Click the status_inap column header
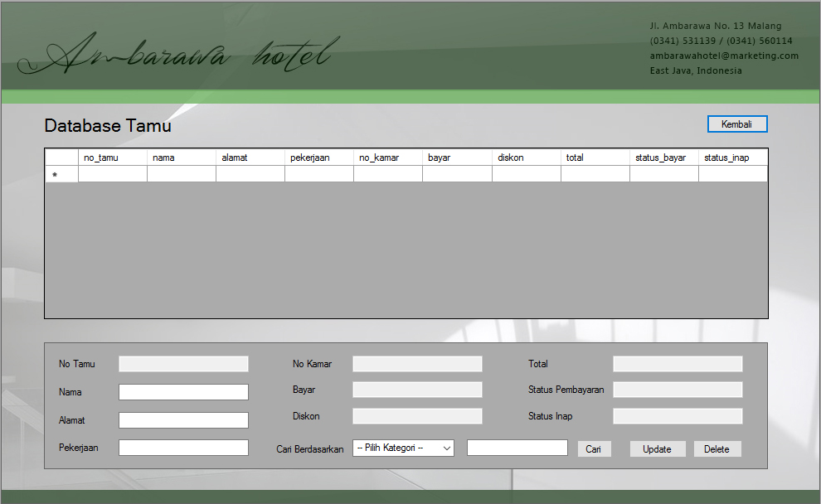The height and width of the screenshot is (504, 821). pos(732,157)
